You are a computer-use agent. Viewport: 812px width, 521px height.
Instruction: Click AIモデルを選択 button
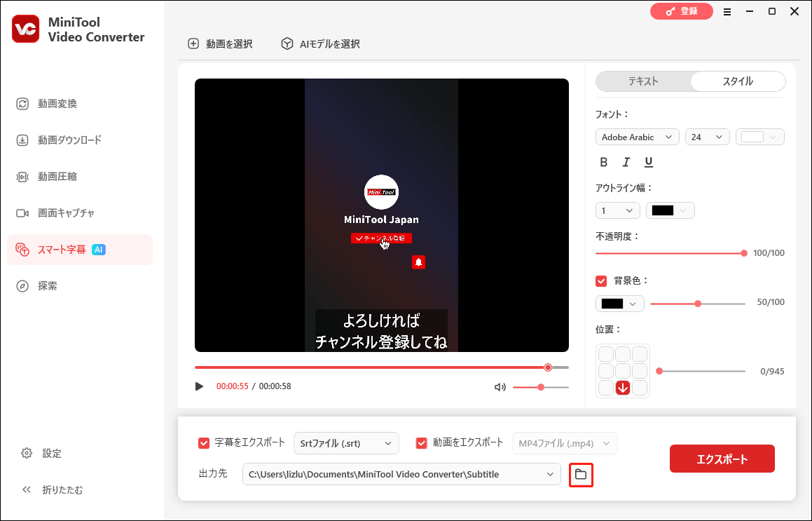(320, 44)
